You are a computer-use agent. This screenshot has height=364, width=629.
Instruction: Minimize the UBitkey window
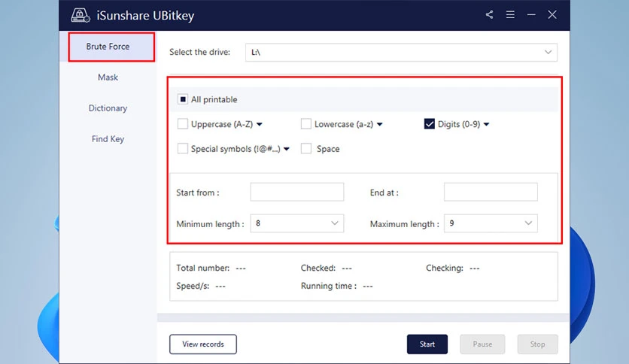531,15
